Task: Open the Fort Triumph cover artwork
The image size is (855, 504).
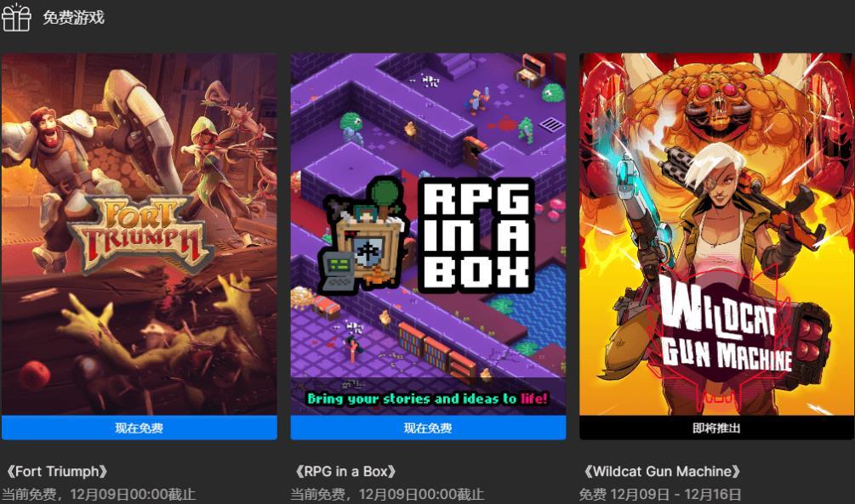Action: 139,234
